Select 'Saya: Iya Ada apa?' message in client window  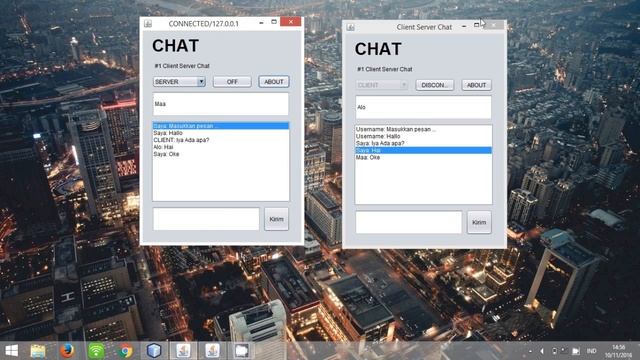click(423, 143)
